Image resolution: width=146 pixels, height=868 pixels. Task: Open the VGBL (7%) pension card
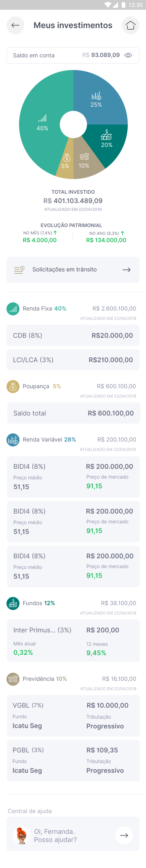click(x=73, y=716)
